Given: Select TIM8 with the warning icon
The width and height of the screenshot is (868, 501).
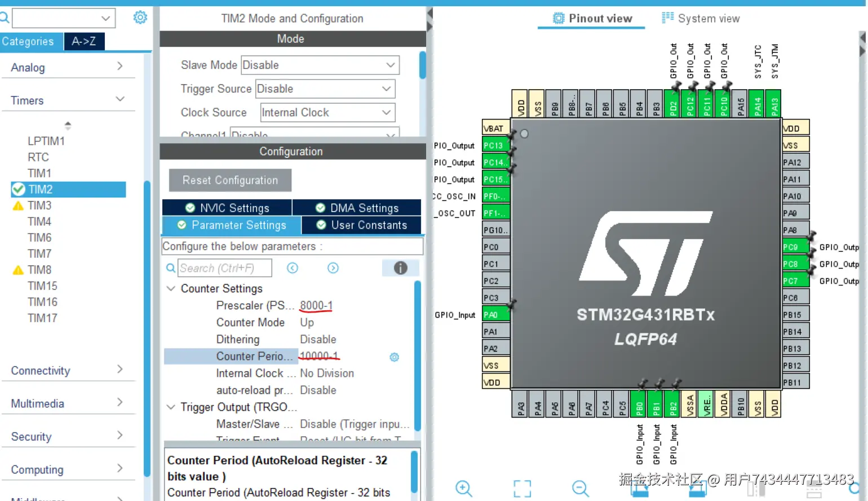Looking at the screenshot, I should pyautogui.click(x=39, y=270).
